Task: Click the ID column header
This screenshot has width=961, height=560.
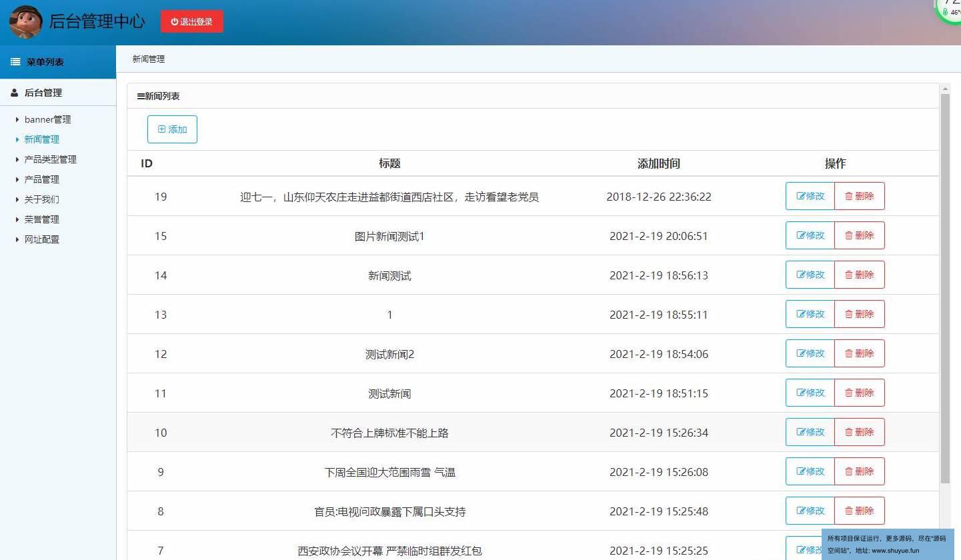Action: (147, 163)
